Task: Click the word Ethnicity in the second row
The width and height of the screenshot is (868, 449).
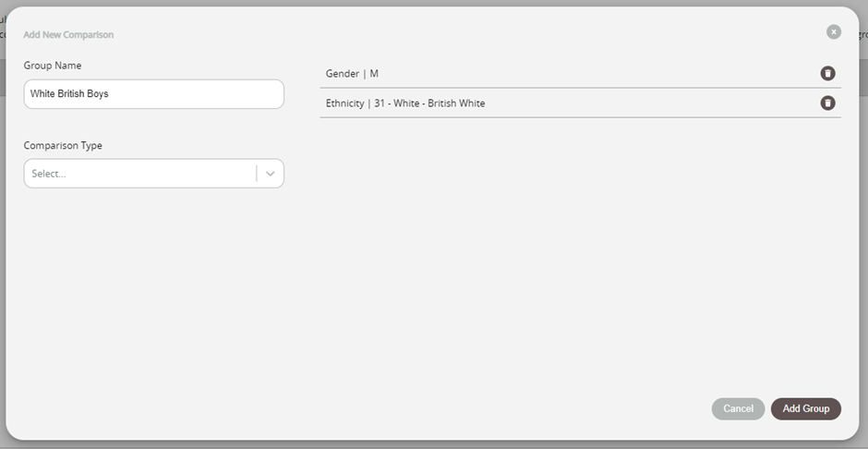Action: pos(344,103)
